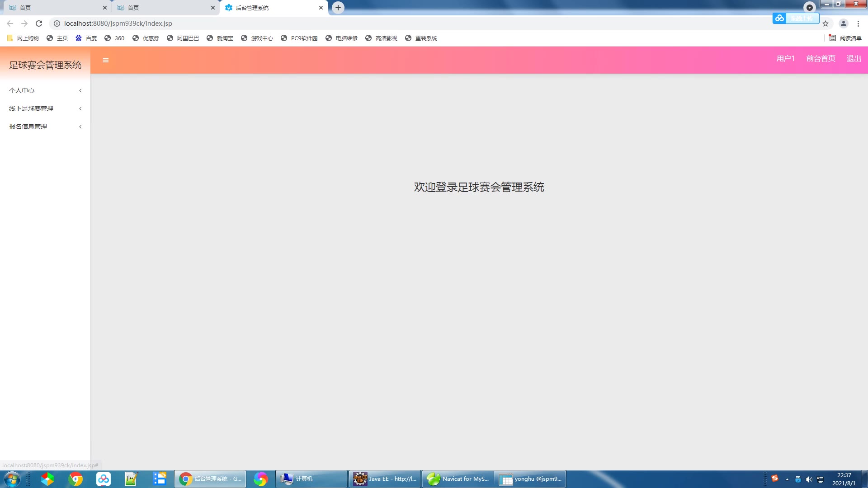
Task: Open Chrome profile avatar icon
Action: pyautogui.click(x=843, y=23)
